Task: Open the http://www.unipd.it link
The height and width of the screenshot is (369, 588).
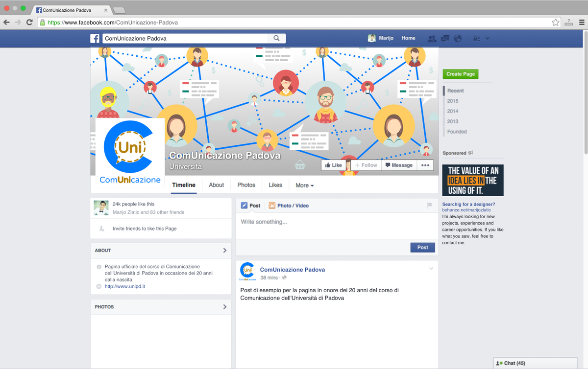Action: pos(124,286)
